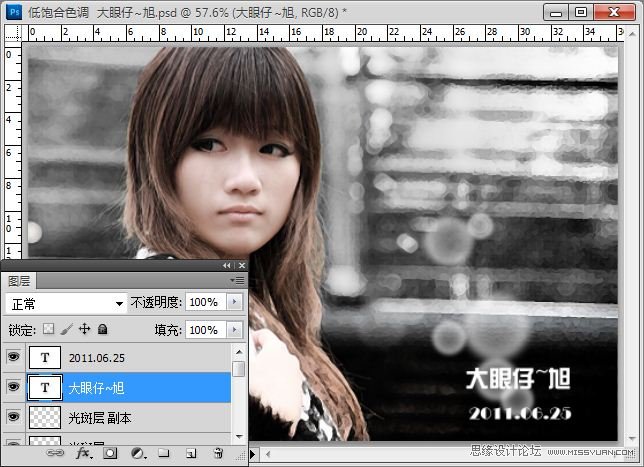Click the link layers chain icon
This screenshot has height=467, width=644.
(x=55, y=453)
